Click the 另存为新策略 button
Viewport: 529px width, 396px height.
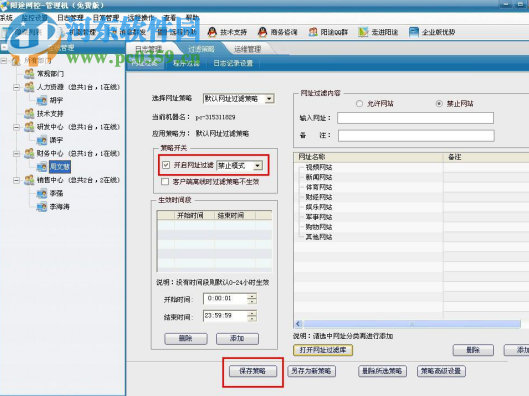311,371
